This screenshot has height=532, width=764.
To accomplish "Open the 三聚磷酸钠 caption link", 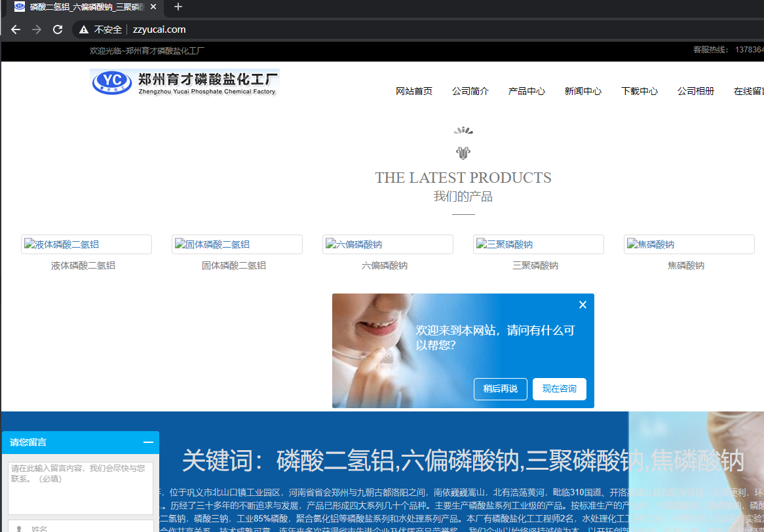I will click(x=535, y=265).
